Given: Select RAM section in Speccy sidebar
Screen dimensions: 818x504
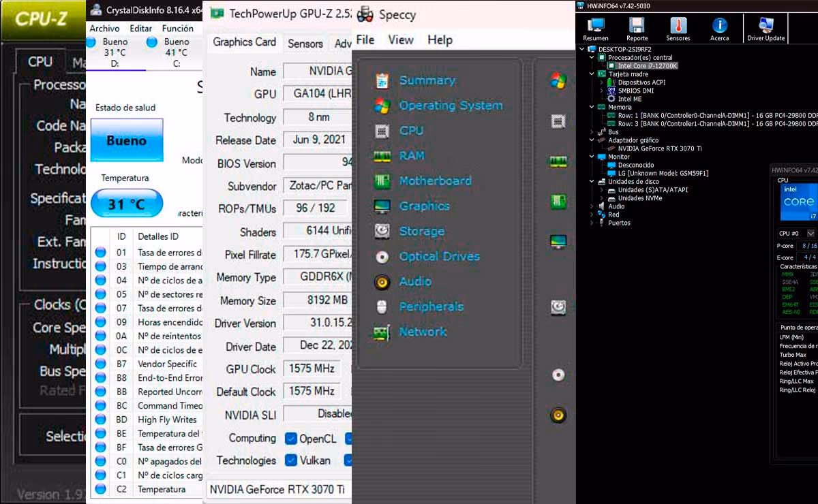Looking at the screenshot, I should [x=412, y=156].
